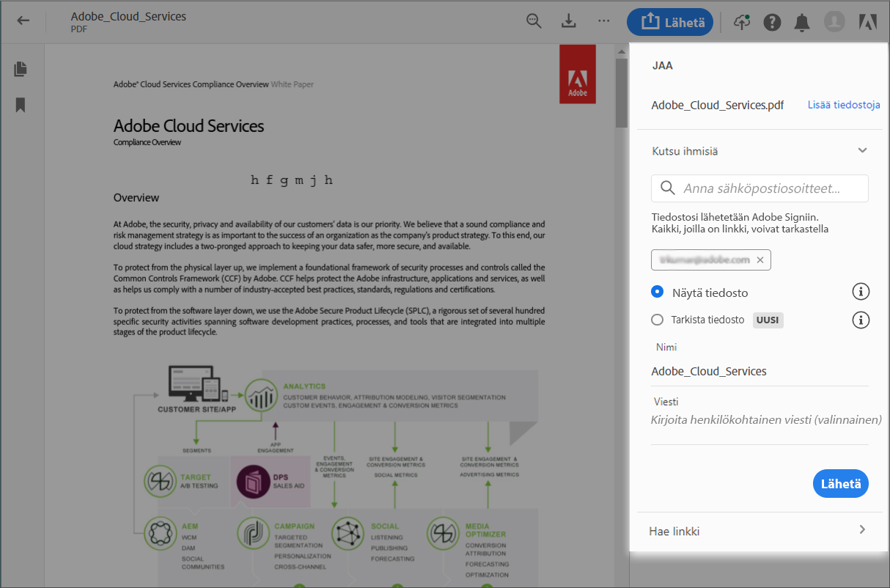The width and height of the screenshot is (890, 588).
Task: Show info for Näytä tiedosto option
Action: point(861,292)
